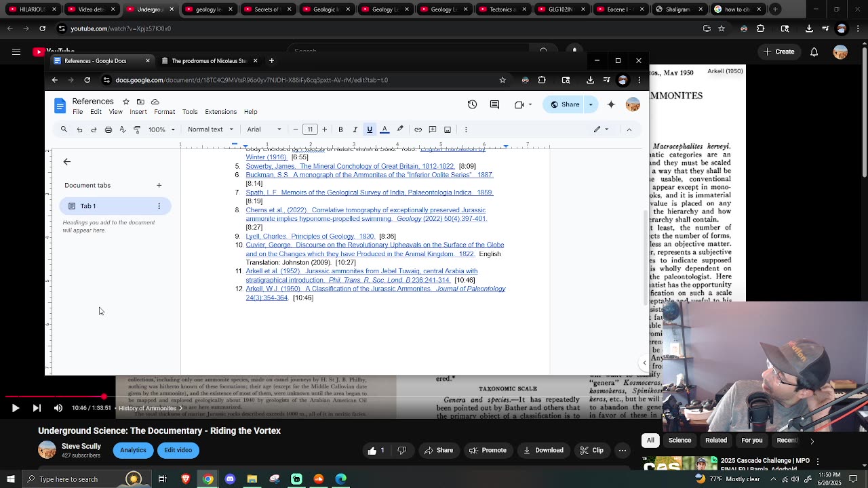Screen dimensions: 868x488
Task: Click the YouTube Analytics button
Action: pyautogui.click(x=133, y=450)
